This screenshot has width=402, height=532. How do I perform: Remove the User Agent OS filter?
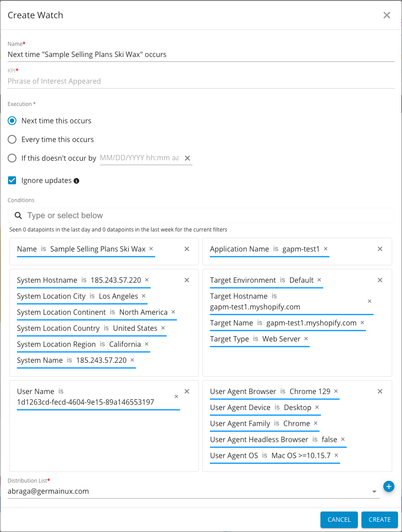click(336, 455)
